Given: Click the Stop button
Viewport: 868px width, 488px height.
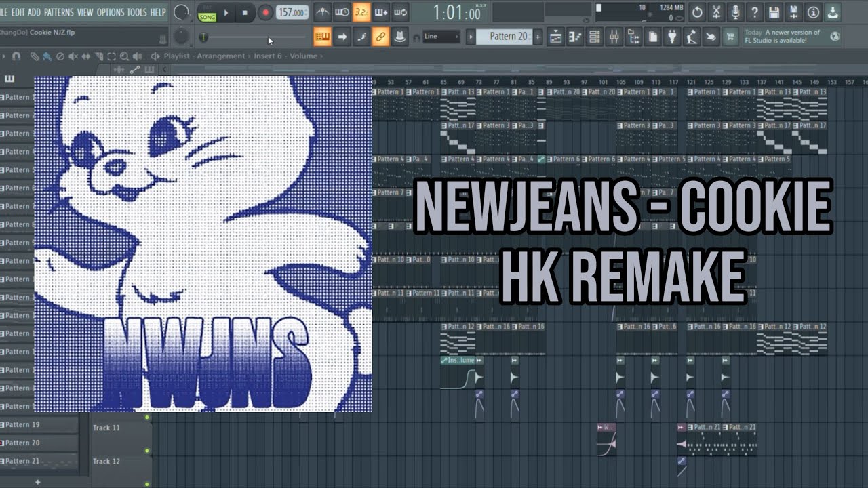Looking at the screenshot, I should coord(245,12).
